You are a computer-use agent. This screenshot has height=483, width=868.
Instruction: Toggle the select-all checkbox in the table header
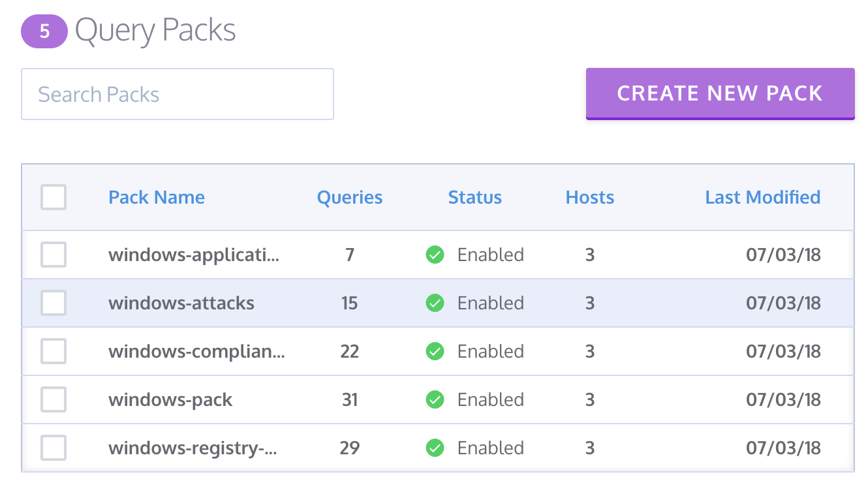54,197
